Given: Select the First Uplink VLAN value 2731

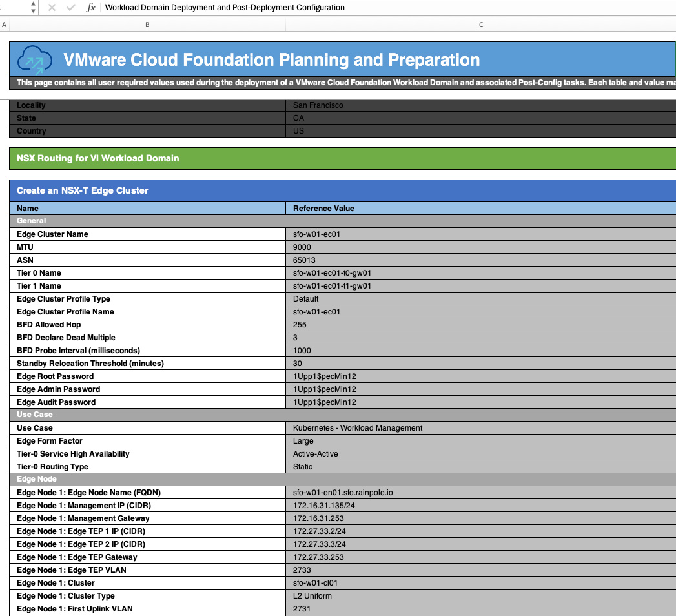Looking at the screenshot, I should point(481,609).
